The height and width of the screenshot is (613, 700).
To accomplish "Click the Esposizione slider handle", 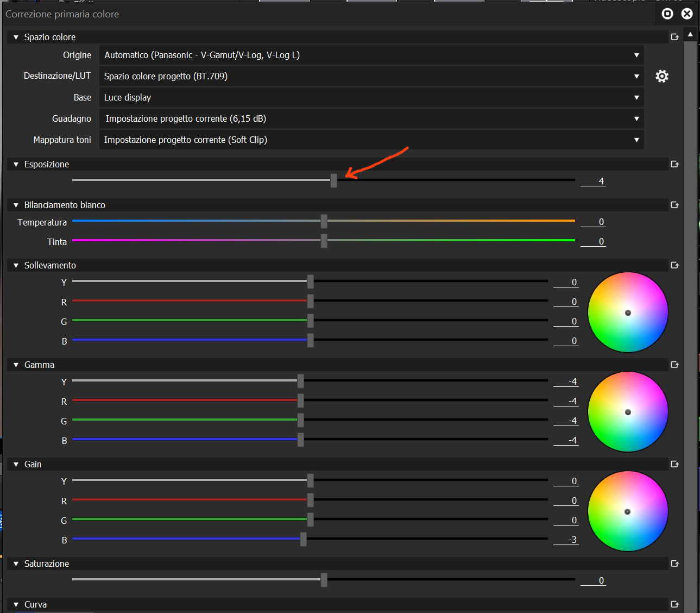I will pyautogui.click(x=334, y=180).
